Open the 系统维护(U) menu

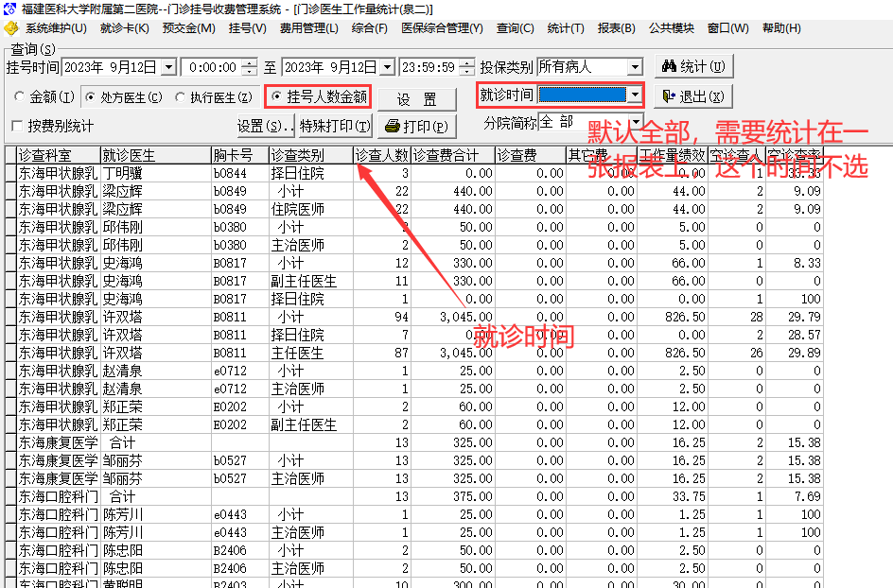click(56, 28)
